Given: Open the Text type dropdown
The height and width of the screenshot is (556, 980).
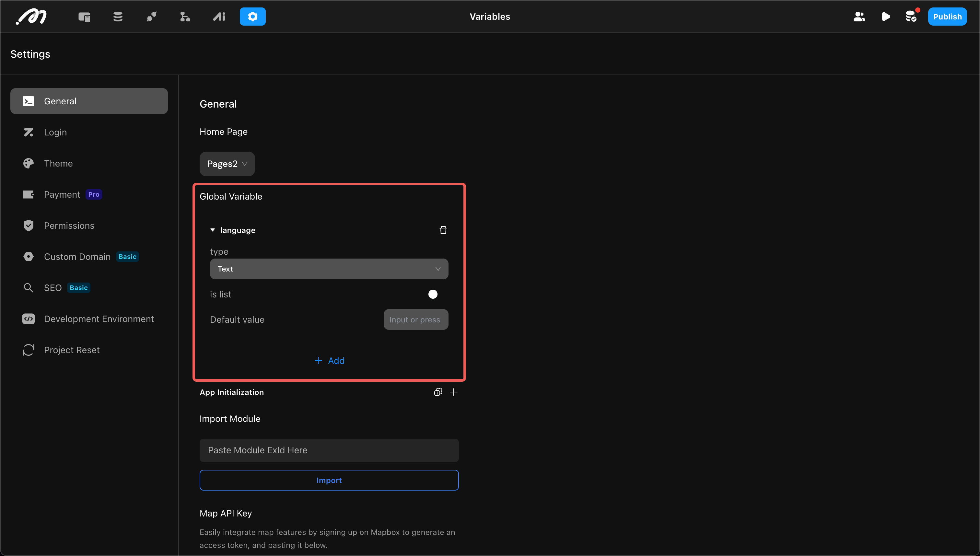Looking at the screenshot, I should 329,269.
